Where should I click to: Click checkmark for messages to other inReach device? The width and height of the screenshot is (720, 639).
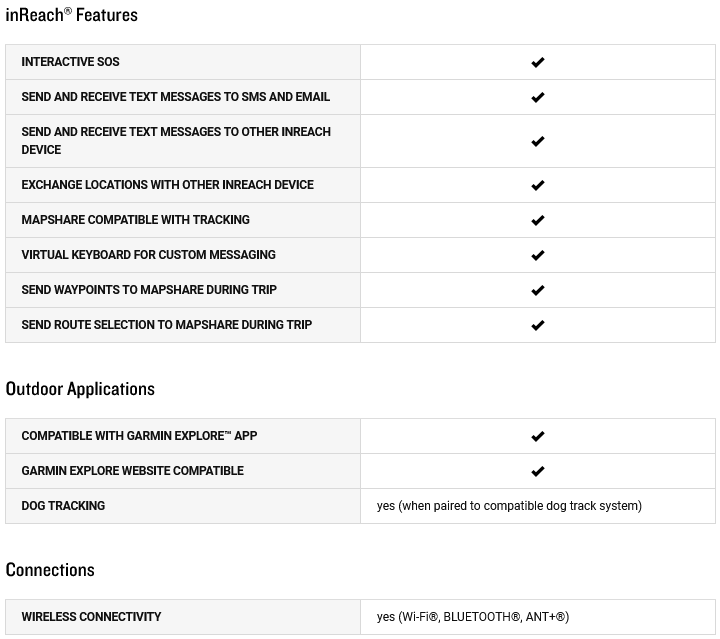click(537, 141)
